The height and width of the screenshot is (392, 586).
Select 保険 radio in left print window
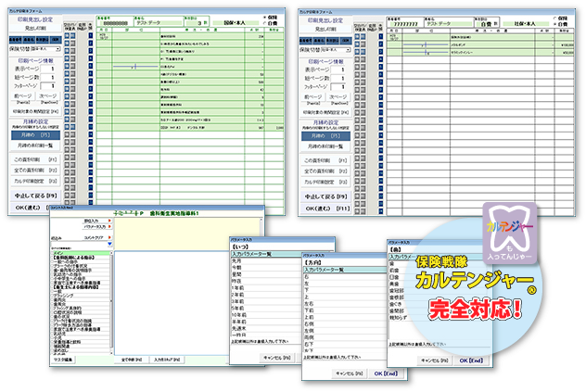click(265, 18)
